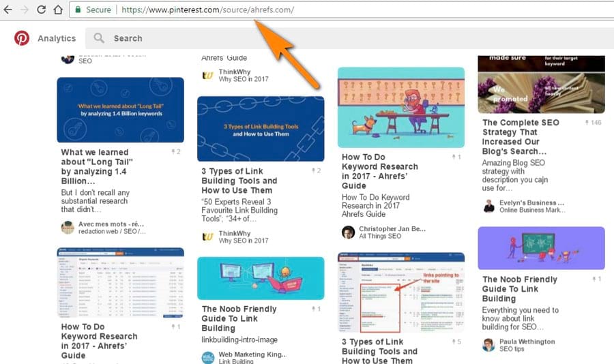Click Christopher Jan Be... profile avatar
614x364 pixels.
point(349,232)
